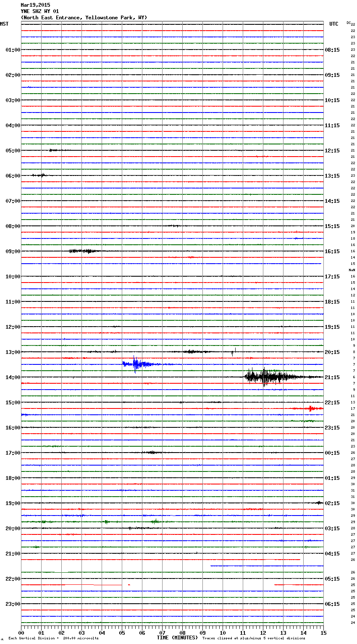The image size is (357, 644).
Task: Click the North East Entrance station location text
Action: (x=84, y=18)
